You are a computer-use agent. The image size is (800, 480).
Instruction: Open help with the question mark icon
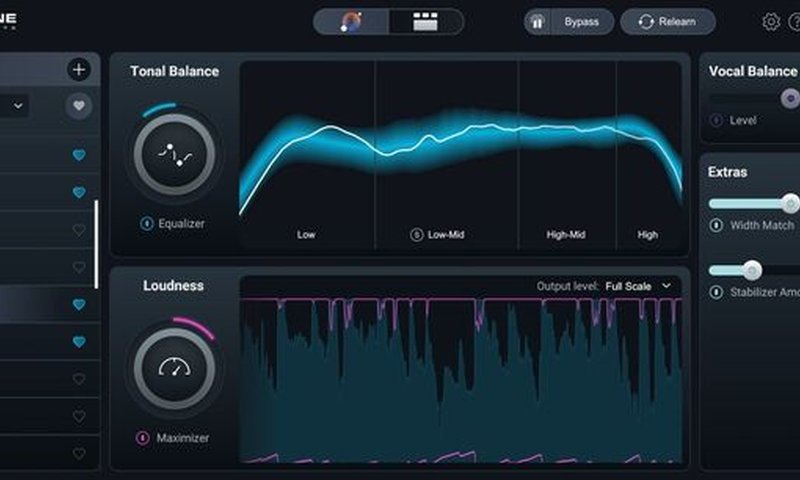point(796,22)
